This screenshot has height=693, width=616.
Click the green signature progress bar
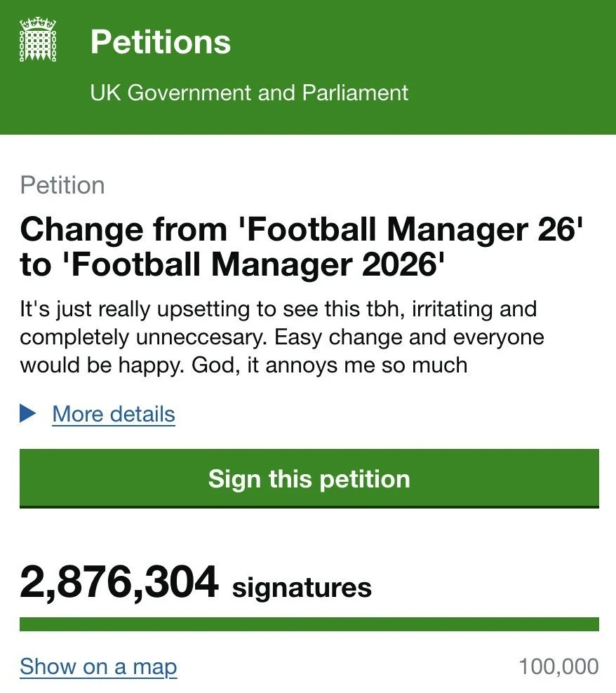click(309, 624)
